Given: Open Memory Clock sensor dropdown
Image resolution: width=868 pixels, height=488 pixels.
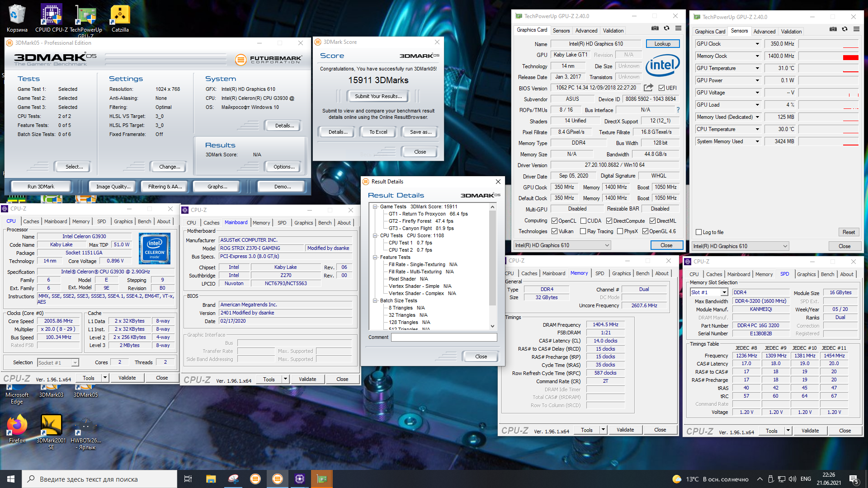Looking at the screenshot, I should [757, 56].
